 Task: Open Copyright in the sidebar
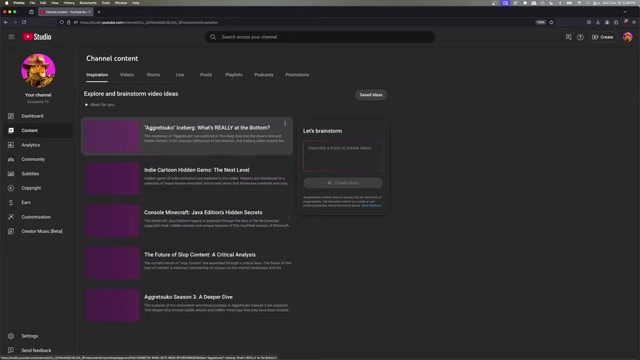[37, 188]
